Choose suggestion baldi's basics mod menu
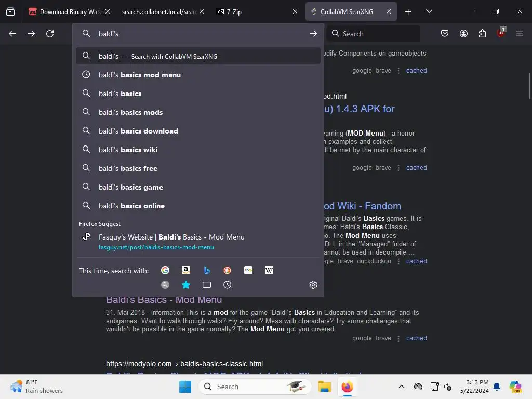The height and width of the screenshot is (399, 532). tap(198, 75)
